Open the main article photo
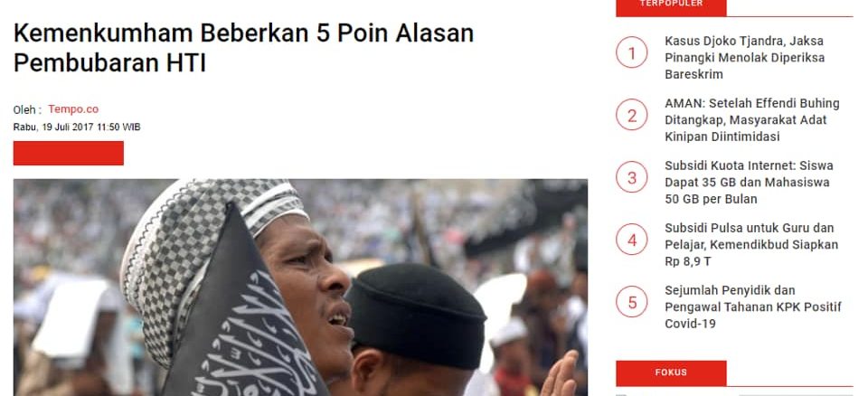 click(300, 288)
